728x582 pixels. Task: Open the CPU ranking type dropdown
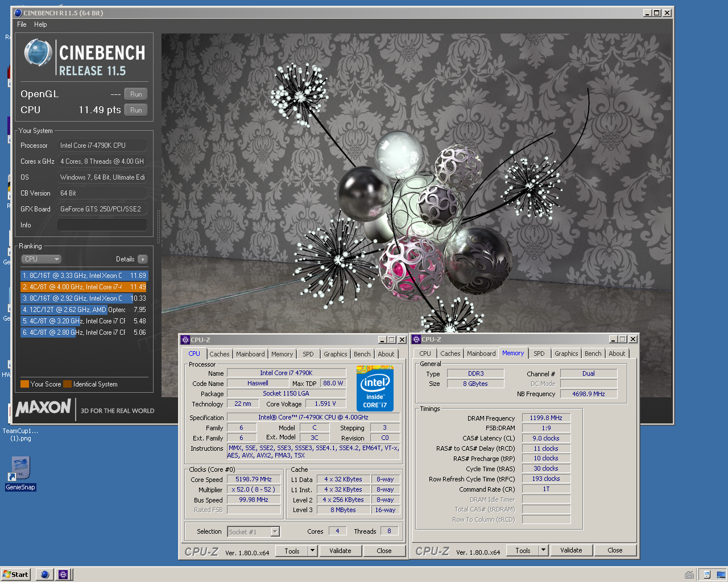pos(41,259)
